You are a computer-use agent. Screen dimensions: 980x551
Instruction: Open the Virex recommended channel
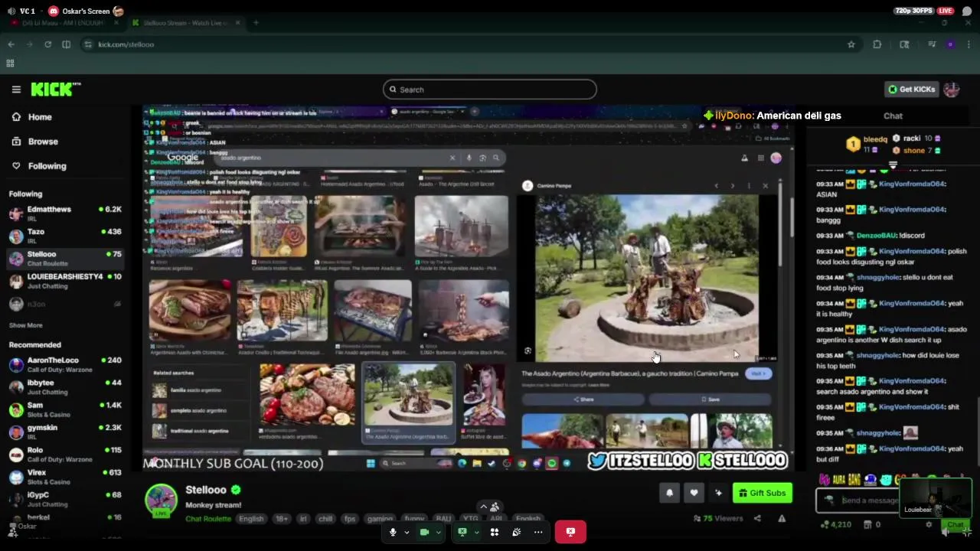point(65,477)
